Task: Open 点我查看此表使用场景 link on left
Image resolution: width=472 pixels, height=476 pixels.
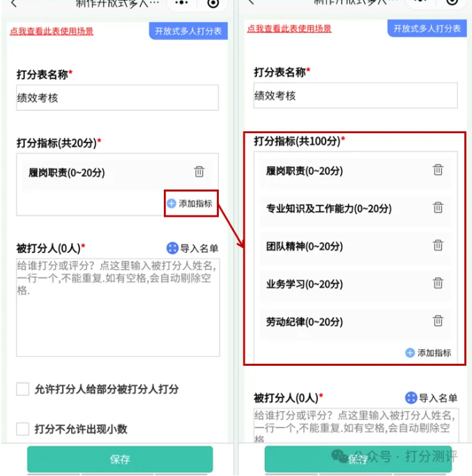Action: pos(52,31)
